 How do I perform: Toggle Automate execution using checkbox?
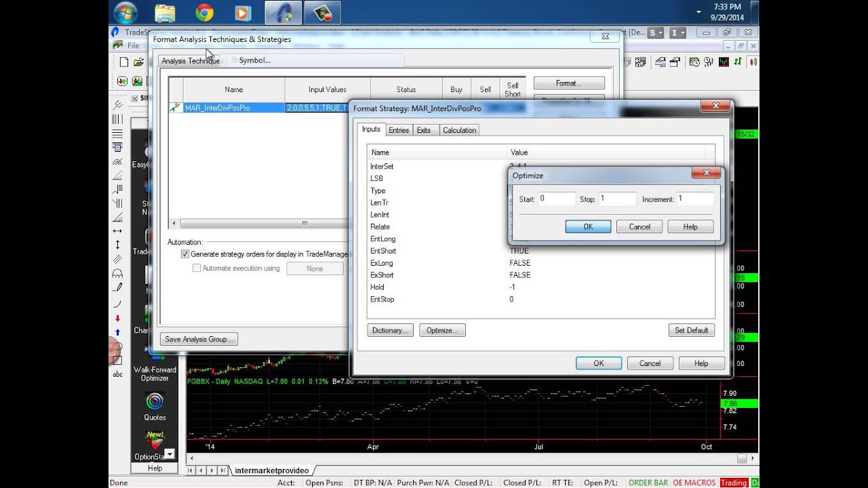coord(197,268)
